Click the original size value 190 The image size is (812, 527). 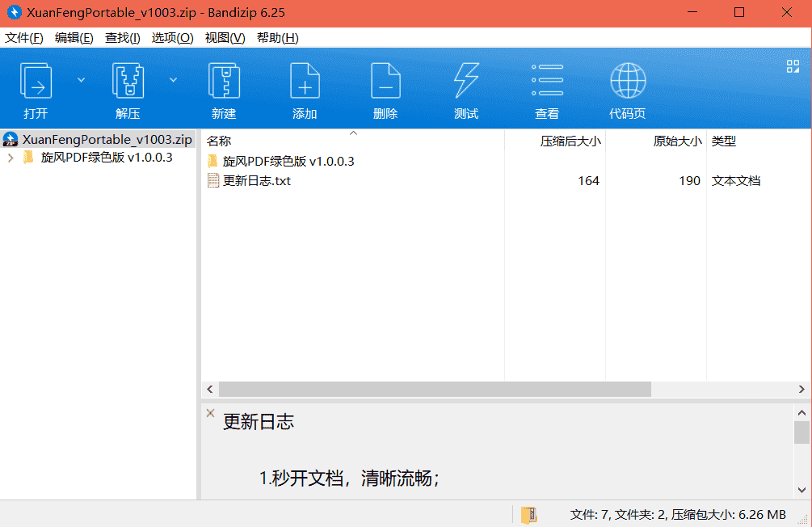689,181
